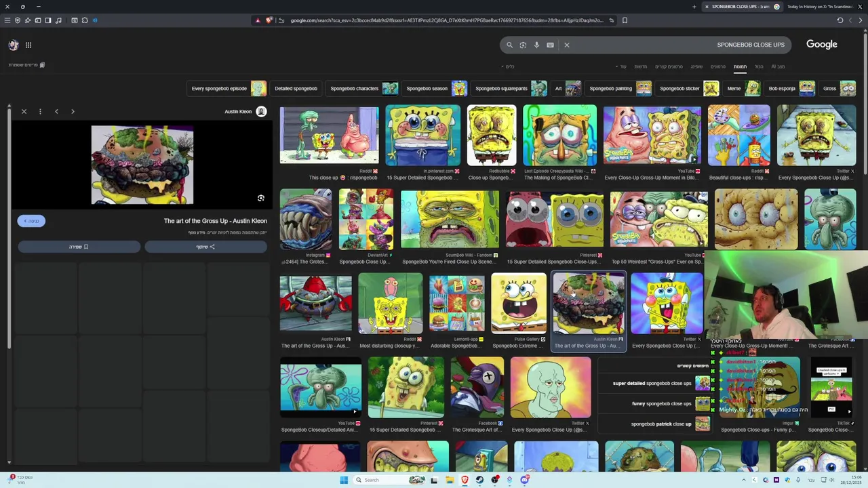
Task: Switch to the News search tab
Action: coord(641,66)
